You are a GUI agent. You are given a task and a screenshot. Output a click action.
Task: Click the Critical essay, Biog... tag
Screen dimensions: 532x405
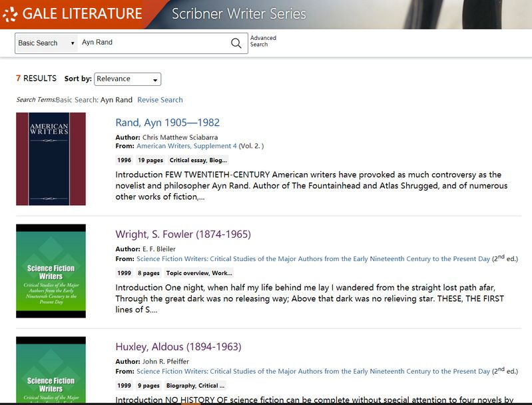[198, 161]
